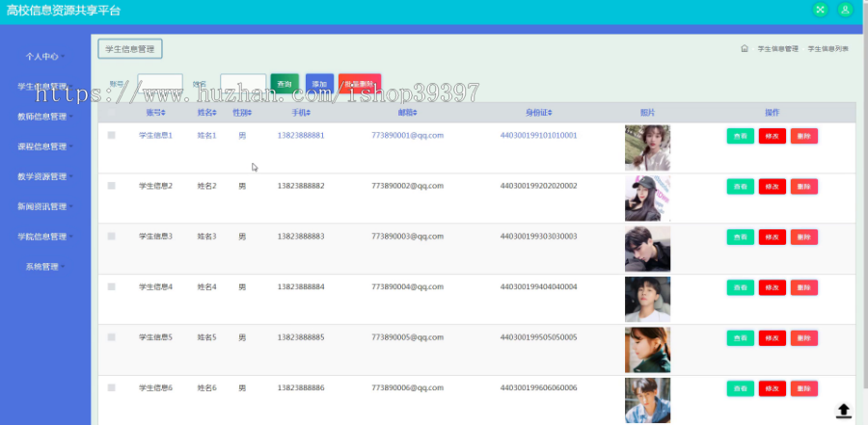Image resolution: width=868 pixels, height=425 pixels.
Task: Click ID number 440300199303030003 cell
Action: point(538,236)
